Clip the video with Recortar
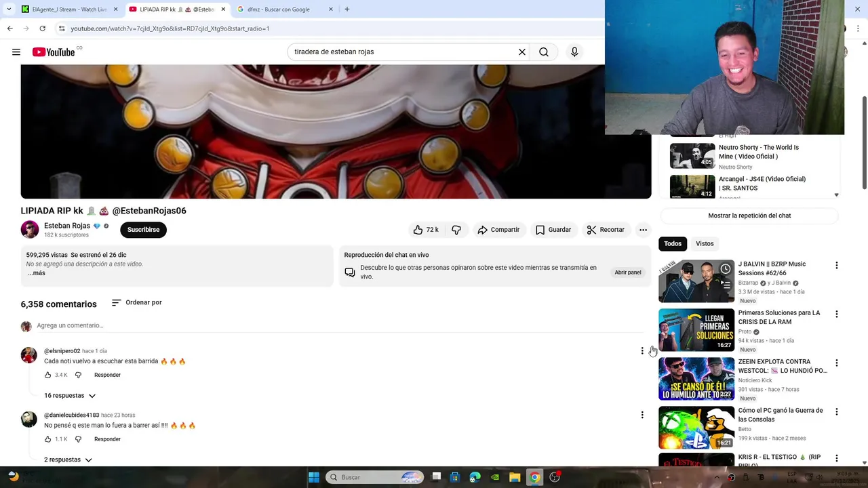 click(606, 230)
